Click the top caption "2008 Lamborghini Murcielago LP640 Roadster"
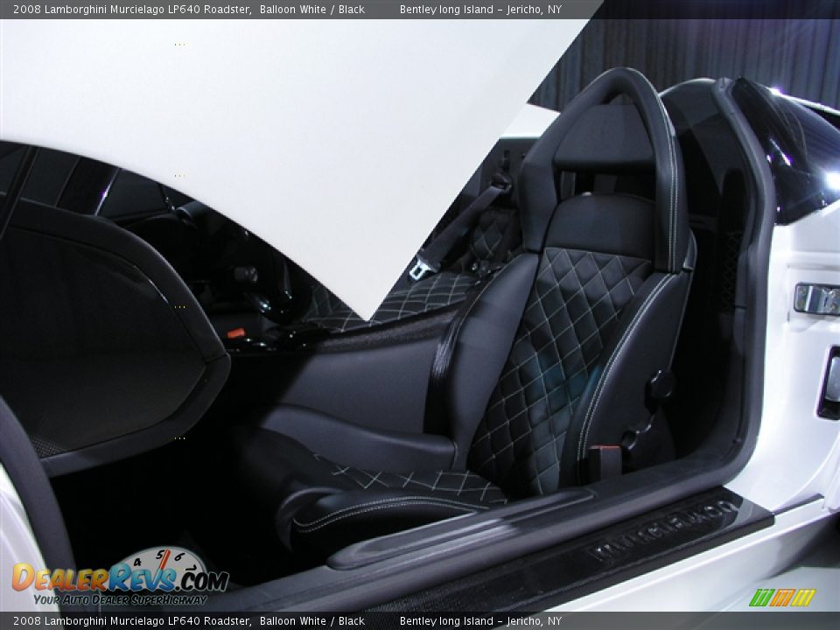 132,10
